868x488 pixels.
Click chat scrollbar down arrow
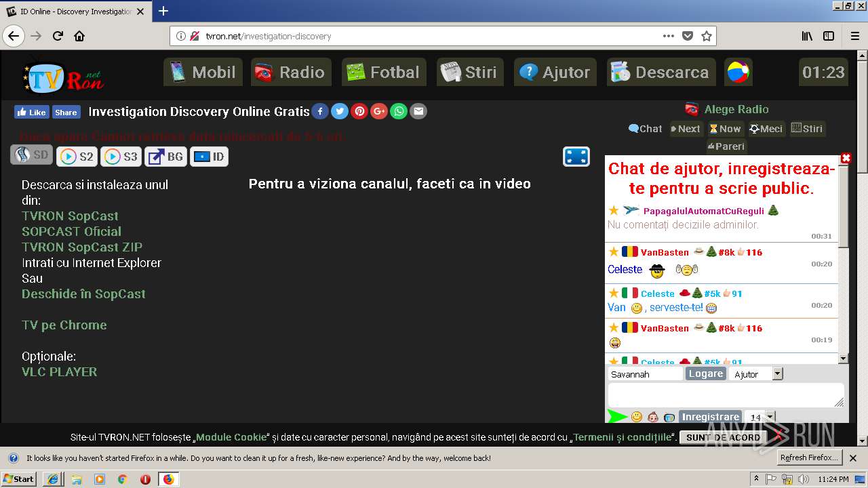844,359
